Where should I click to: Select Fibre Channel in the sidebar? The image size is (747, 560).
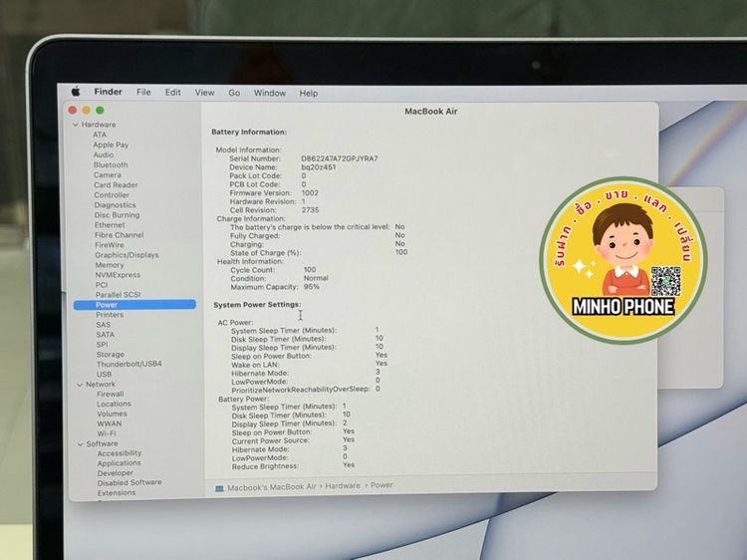coord(120,235)
